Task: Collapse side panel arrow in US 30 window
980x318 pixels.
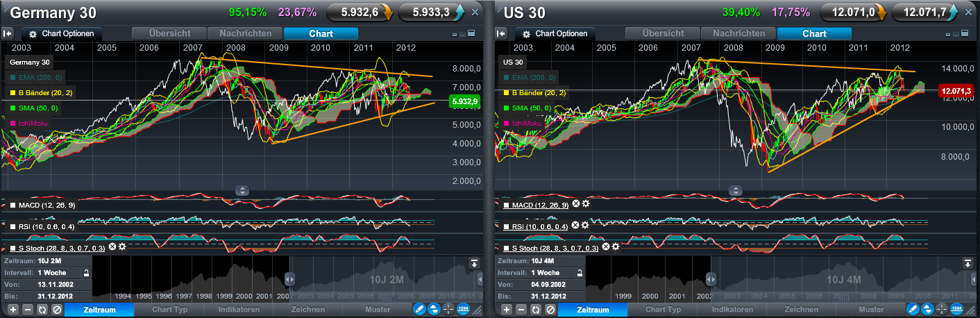Action: (x=502, y=33)
